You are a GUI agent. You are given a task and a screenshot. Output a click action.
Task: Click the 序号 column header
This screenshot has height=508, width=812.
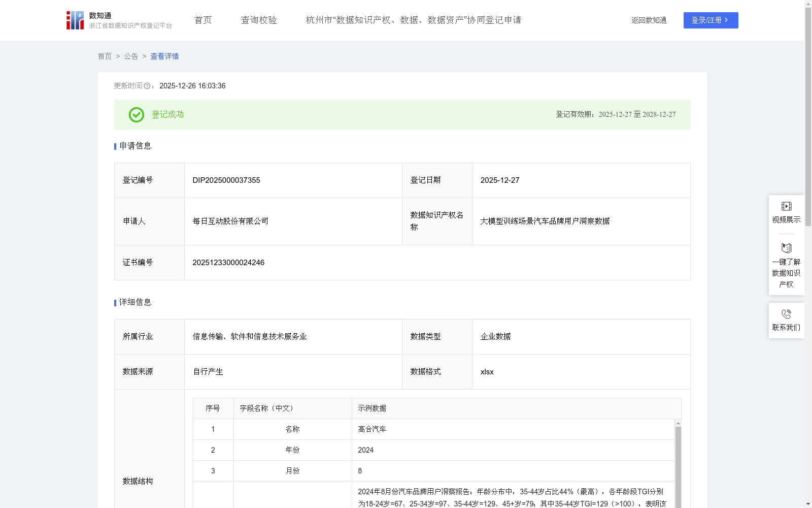click(213, 408)
